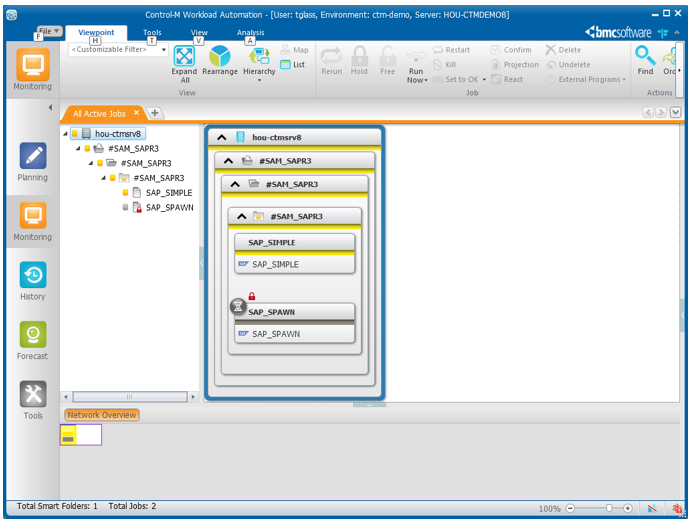The image size is (689, 522).
Task: Click Confirm in Job group
Action: click(511, 50)
